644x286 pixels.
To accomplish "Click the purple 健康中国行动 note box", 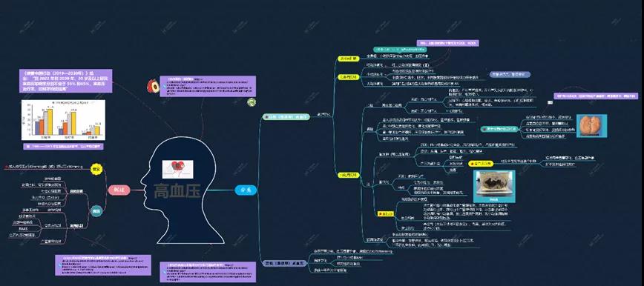I will coord(65,81).
